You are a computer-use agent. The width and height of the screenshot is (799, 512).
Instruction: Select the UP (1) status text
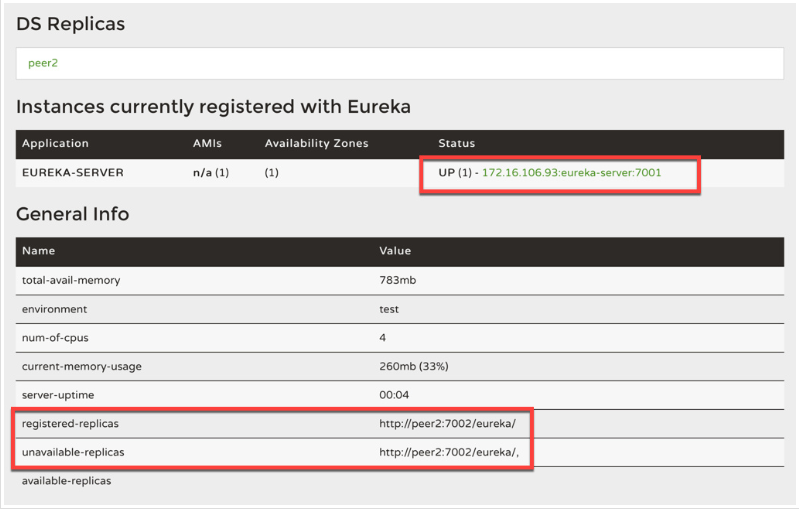(x=455, y=173)
